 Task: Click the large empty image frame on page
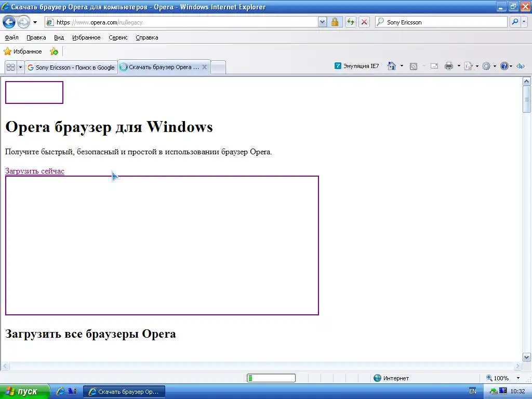click(x=162, y=245)
